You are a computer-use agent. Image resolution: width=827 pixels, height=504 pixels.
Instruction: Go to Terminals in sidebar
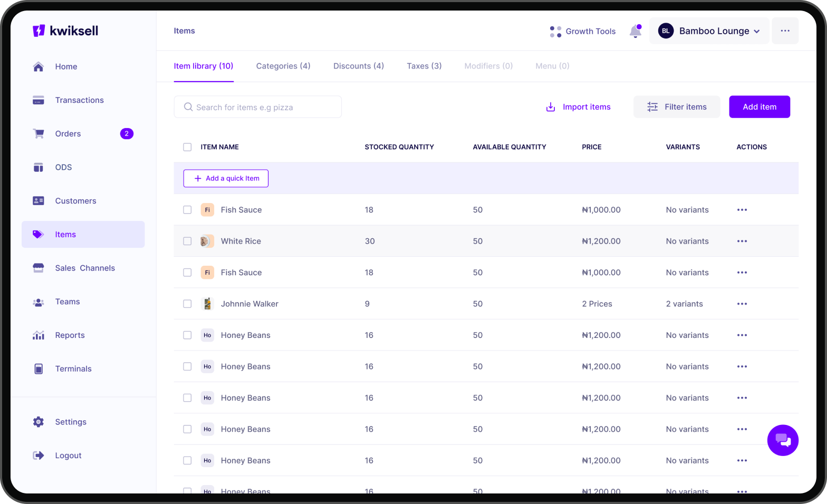click(x=73, y=369)
